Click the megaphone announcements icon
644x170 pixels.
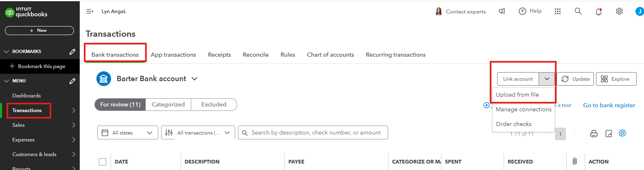[x=502, y=11]
